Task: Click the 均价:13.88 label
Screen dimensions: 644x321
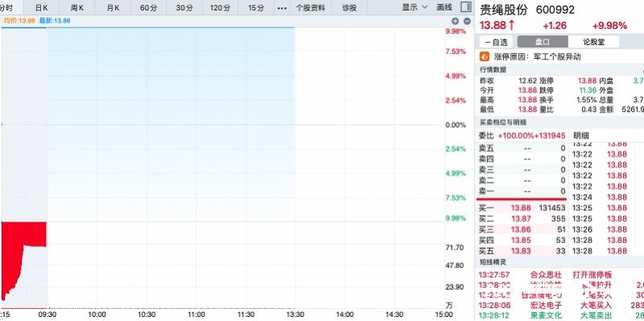Action: [x=19, y=21]
